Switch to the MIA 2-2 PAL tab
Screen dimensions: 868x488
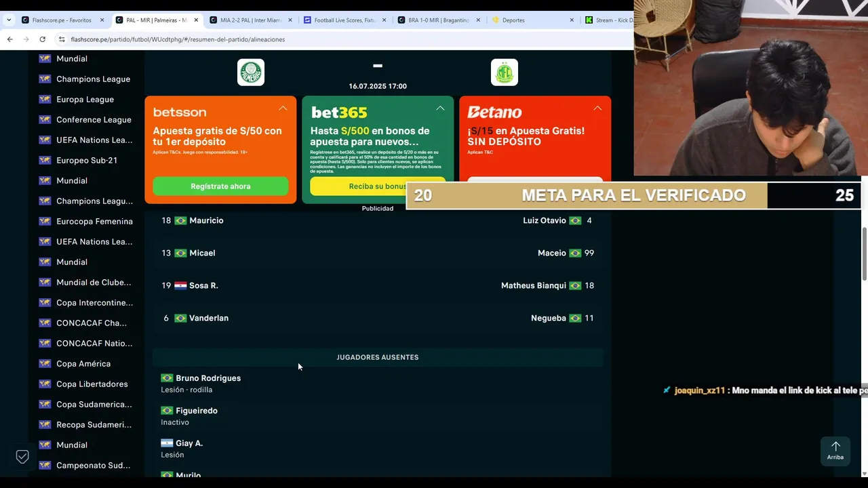coord(250,20)
